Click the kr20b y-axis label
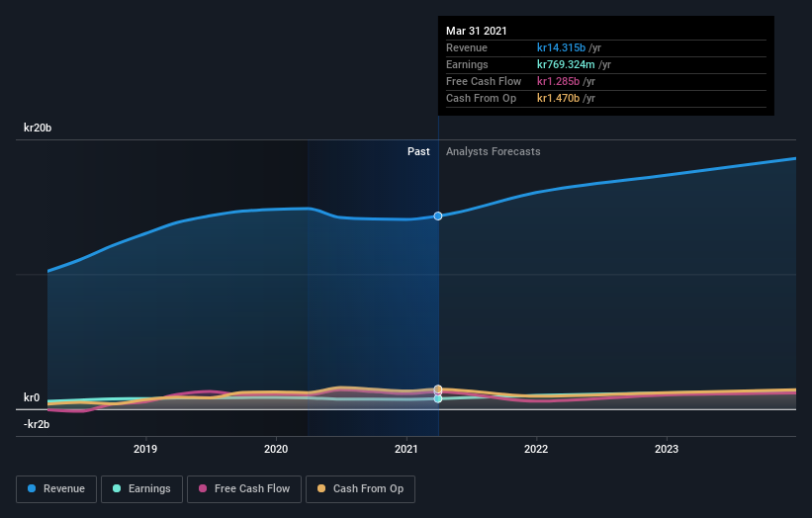Viewport: 812px width, 518px height. [x=38, y=128]
